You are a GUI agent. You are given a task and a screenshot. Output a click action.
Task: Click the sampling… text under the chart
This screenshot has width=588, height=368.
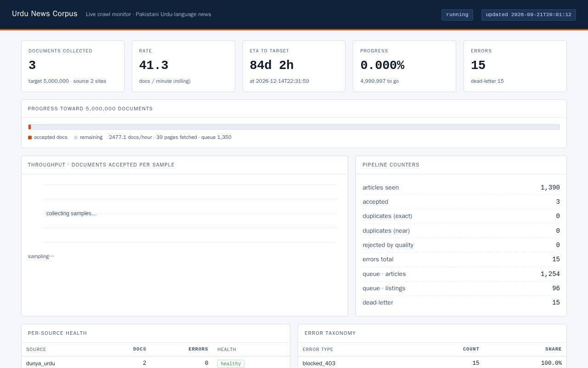[x=41, y=256]
